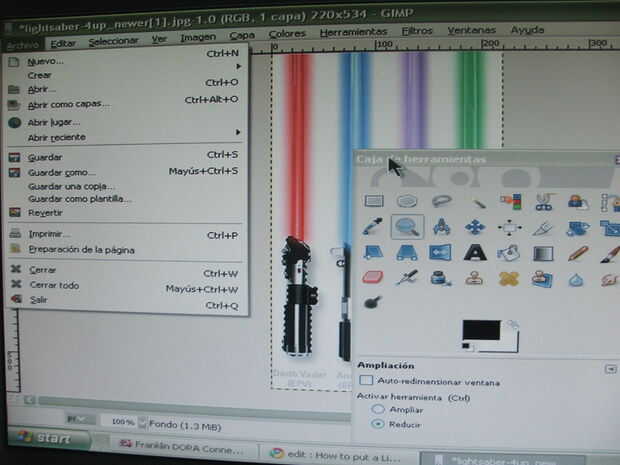620x465 pixels.
Task: Select the Clone stamp tool
Action: tap(474, 279)
